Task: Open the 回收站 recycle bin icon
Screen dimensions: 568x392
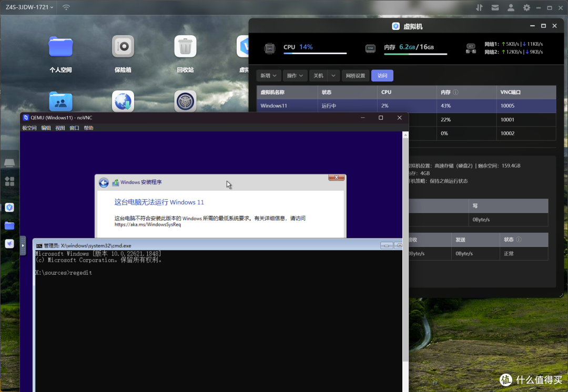Action: click(x=186, y=46)
